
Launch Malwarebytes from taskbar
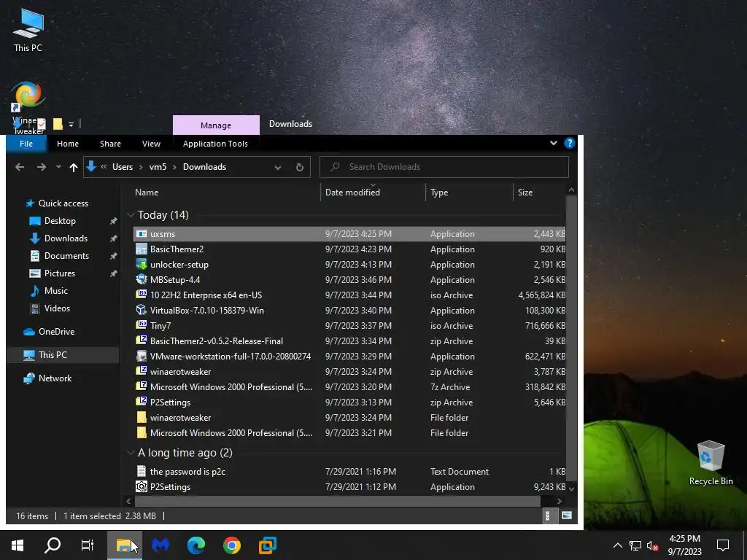160,545
